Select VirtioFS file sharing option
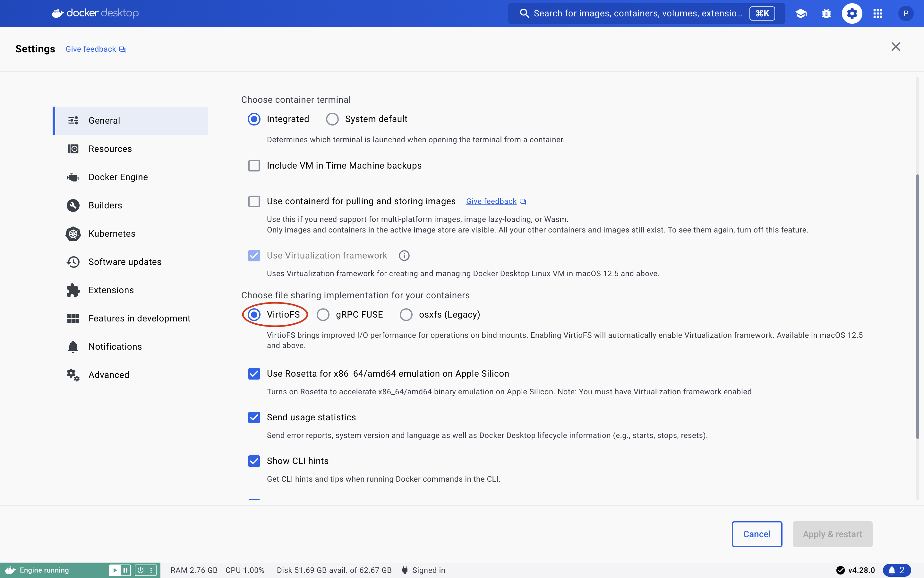924x578 pixels. 254,315
